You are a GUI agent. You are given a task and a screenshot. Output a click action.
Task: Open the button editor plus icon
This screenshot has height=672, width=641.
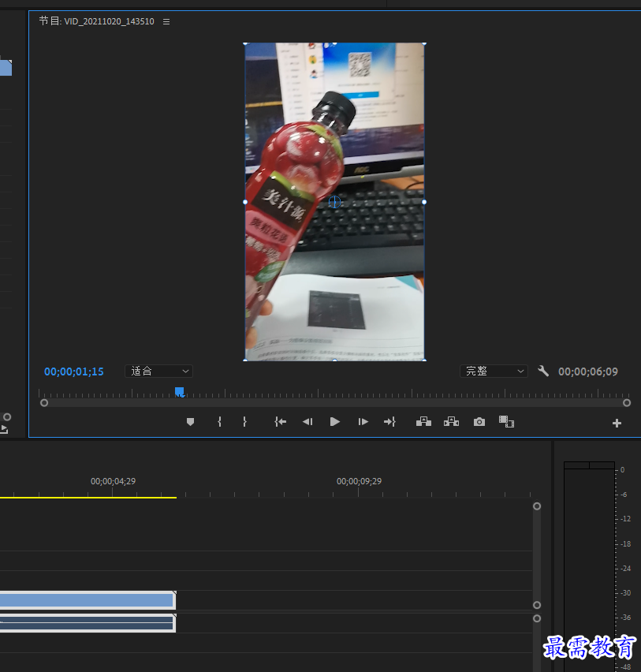point(617,424)
